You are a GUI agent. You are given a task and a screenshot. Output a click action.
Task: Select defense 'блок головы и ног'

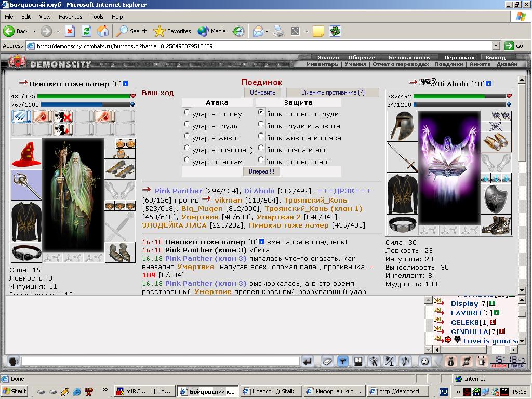(260, 159)
